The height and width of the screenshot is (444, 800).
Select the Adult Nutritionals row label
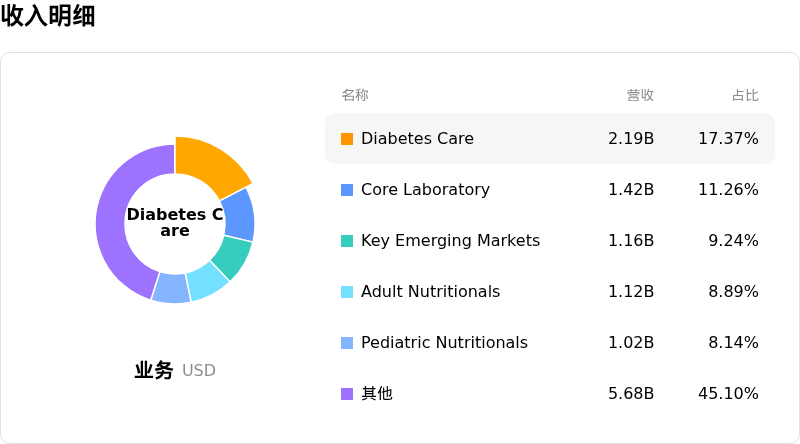pyautogui.click(x=431, y=291)
